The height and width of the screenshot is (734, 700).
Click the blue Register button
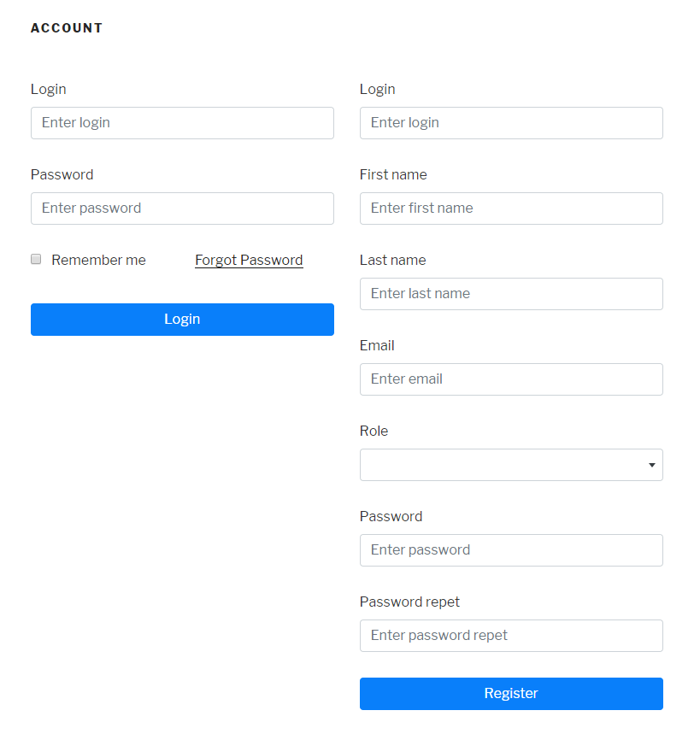tap(511, 693)
